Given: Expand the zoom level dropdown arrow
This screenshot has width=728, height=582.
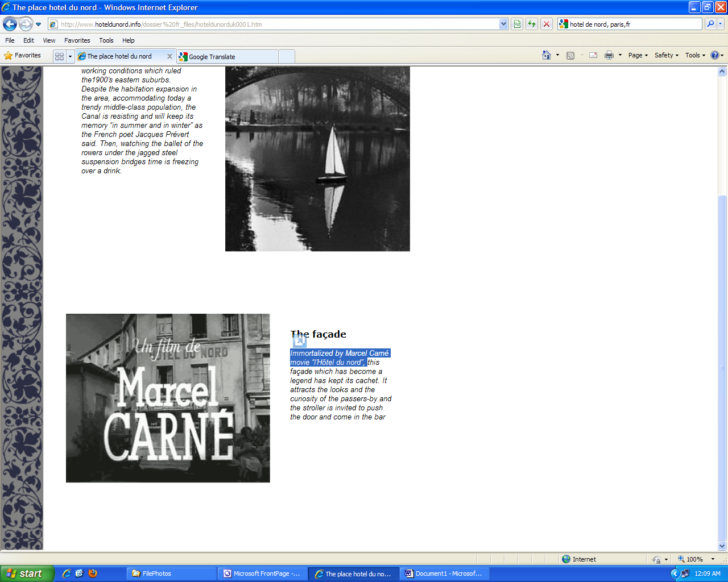Looking at the screenshot, I should (713, 559).
